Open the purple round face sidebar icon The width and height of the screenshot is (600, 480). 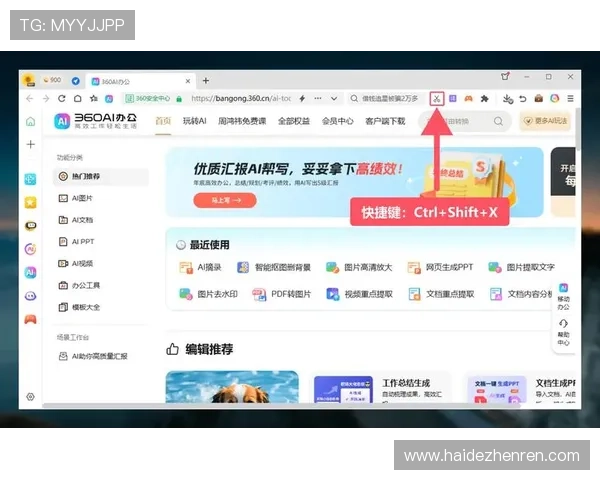click(x=31, y=296)
